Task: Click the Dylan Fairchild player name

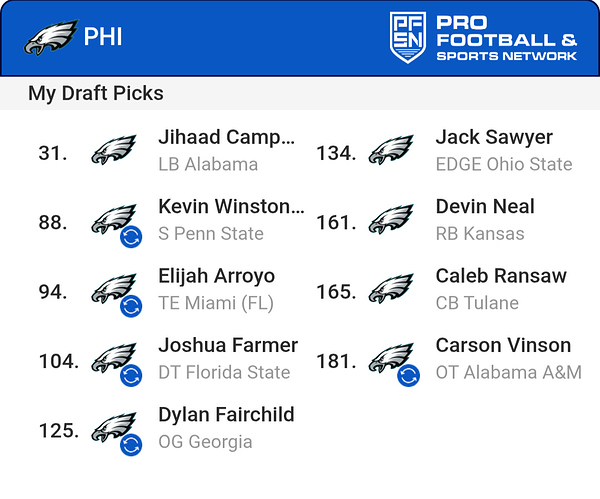Action: click(x=226, y=414)
